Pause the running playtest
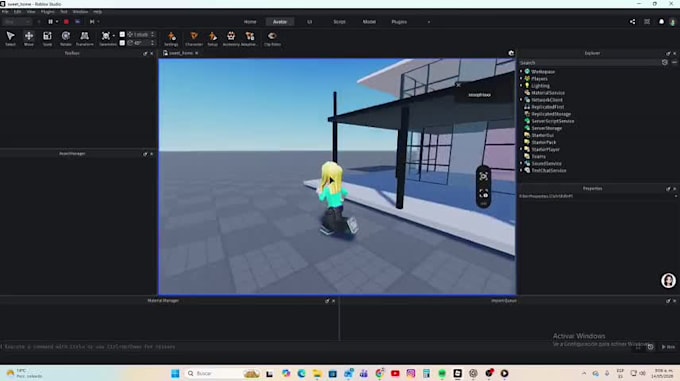Image resolution: width=680 pixels, height=381 pixels. [x=50, y=22]
